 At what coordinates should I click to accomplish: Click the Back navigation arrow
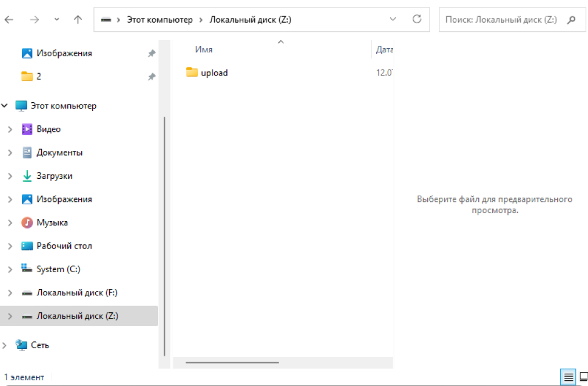click(x=9, y=19)
